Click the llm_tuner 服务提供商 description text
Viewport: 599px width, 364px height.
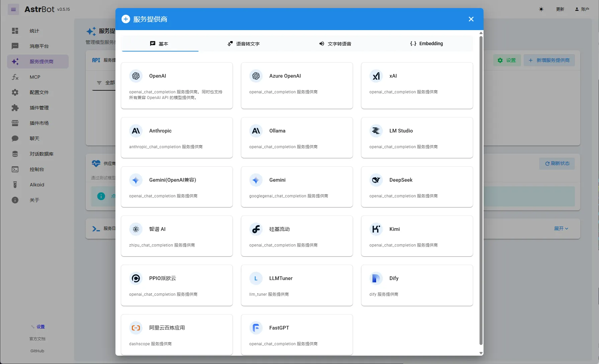[x=269, y=294]
